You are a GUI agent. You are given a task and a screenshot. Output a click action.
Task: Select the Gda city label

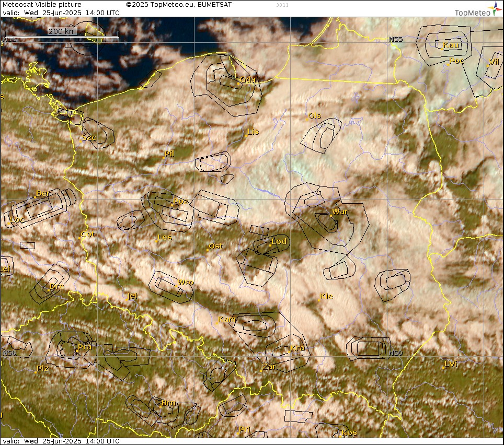point(247,79)
